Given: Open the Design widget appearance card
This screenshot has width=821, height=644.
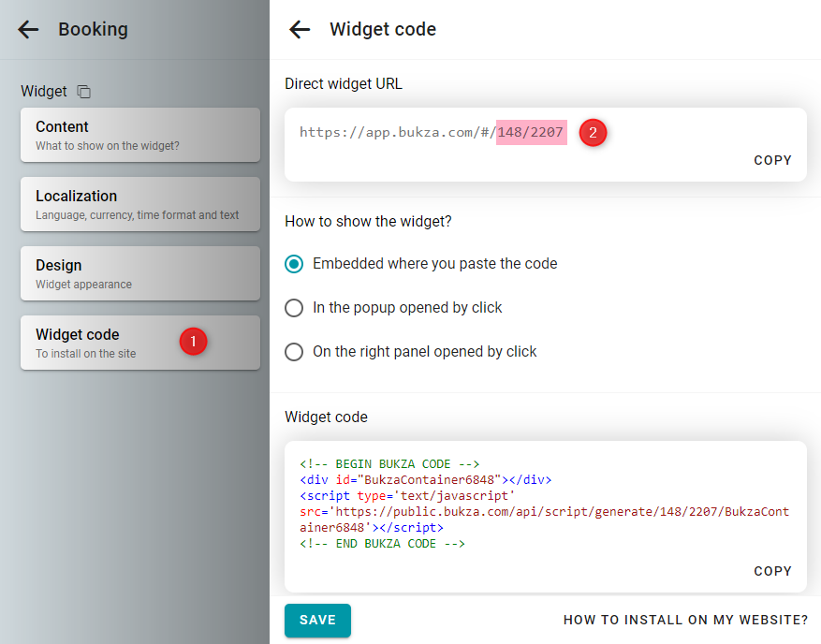Looking at the screenshot, I should (x=139, y=273).
